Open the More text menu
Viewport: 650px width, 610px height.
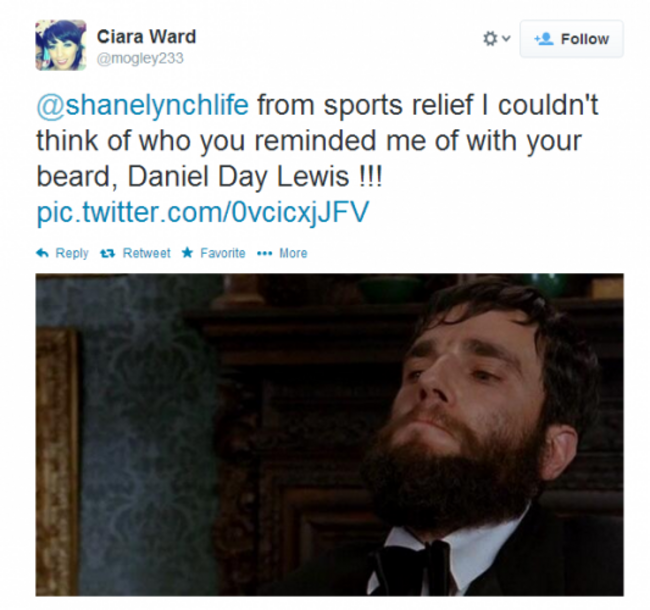click(x=293, y=253)
